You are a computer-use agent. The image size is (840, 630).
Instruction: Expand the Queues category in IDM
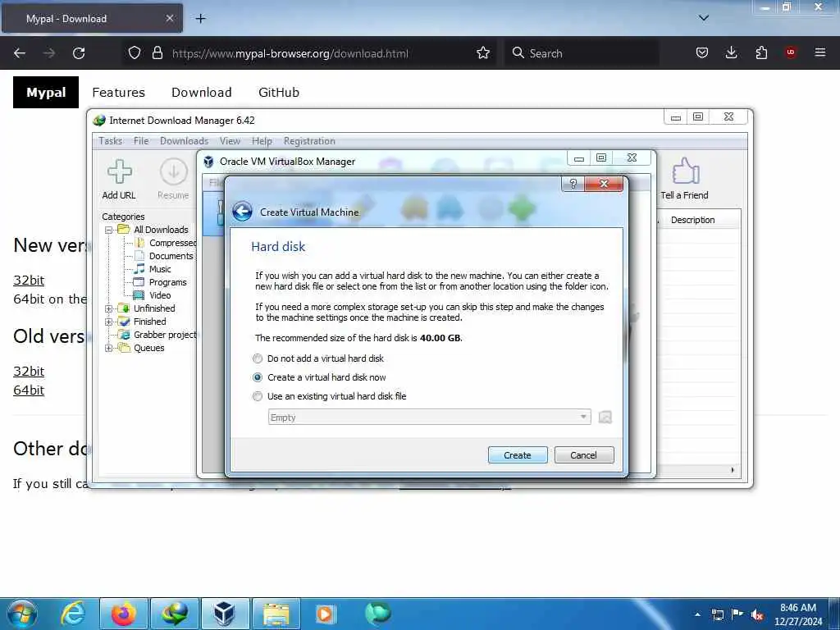[x=109, y=348]
